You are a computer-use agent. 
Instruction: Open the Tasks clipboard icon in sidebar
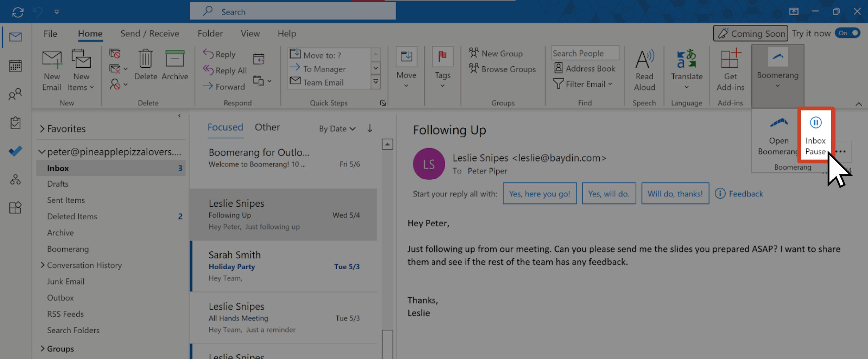(15, 123)
